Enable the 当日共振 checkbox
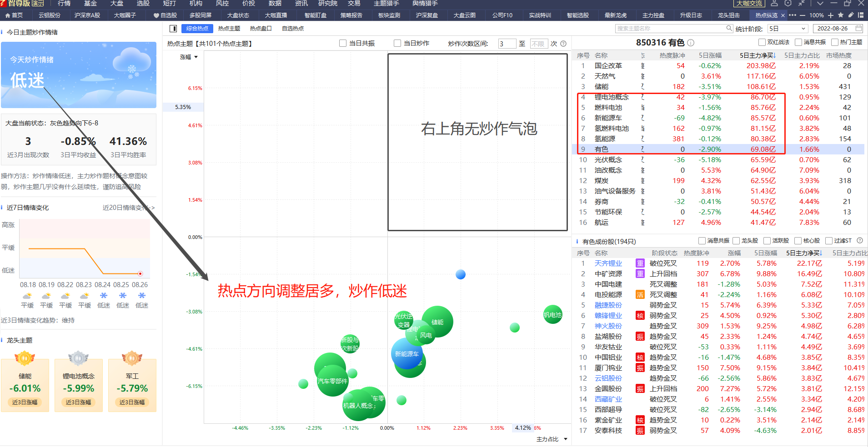Image resolution: width=868 pixels, height=447 pixels. click(x=343, y=43)
